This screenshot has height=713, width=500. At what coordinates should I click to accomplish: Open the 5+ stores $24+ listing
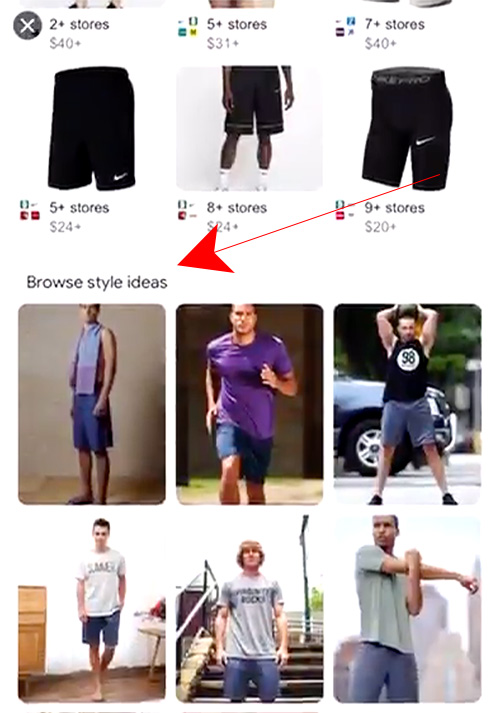click(79, 217)
